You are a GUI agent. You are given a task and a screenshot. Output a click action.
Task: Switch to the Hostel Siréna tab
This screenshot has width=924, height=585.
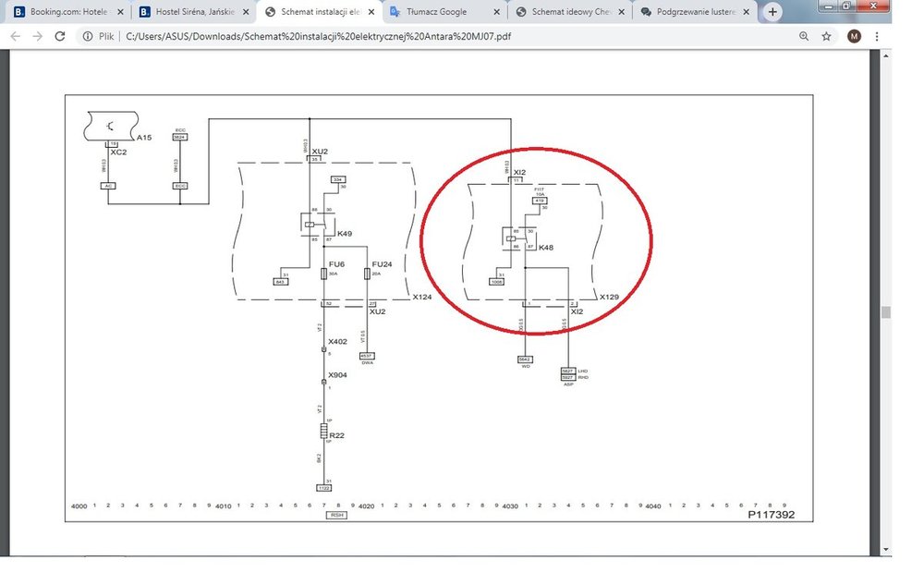pos(189,12)
